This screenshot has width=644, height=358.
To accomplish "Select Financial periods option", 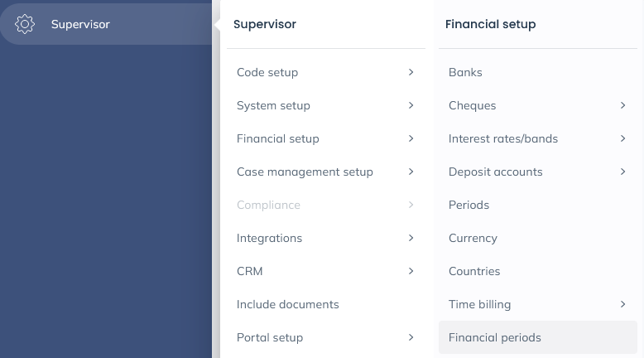I will (x=495, y=337).
